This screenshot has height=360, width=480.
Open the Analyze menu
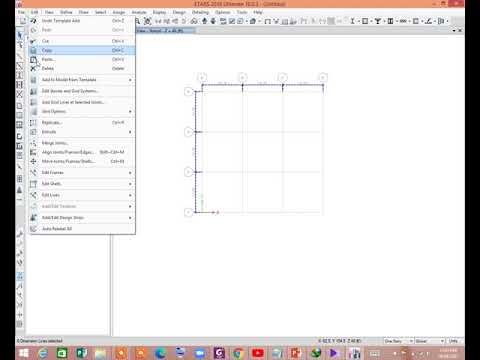point(139,12)
